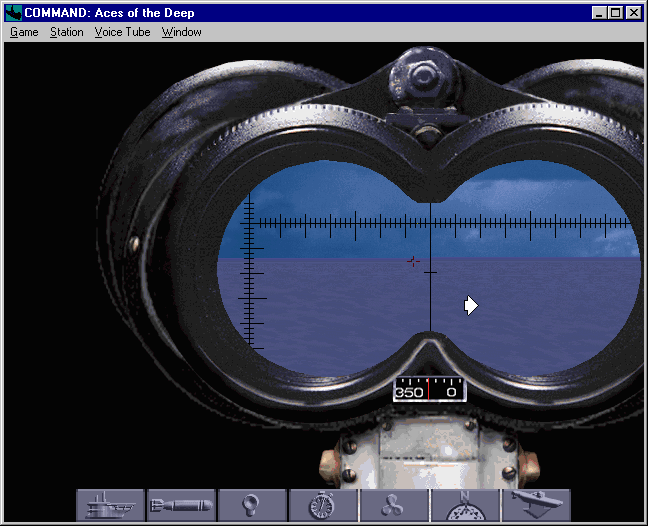Maximize the Aces of the Deep window
Screen dimensions: 648x526
615,13
